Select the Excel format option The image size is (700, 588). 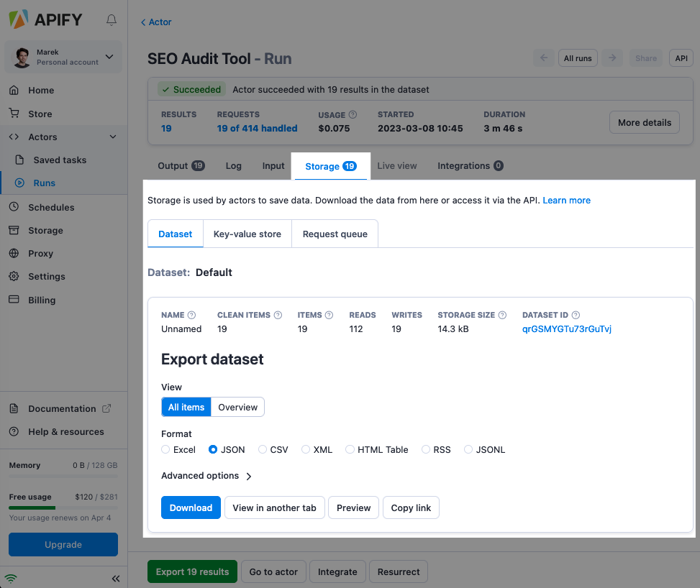pos(166,449)
